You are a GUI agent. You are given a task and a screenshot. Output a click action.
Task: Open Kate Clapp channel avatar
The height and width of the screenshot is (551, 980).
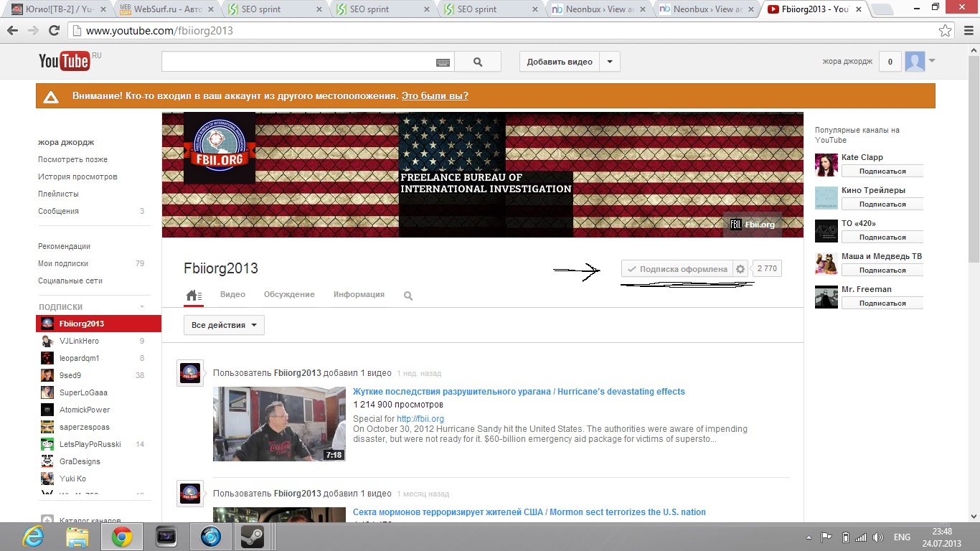point(826,164)
